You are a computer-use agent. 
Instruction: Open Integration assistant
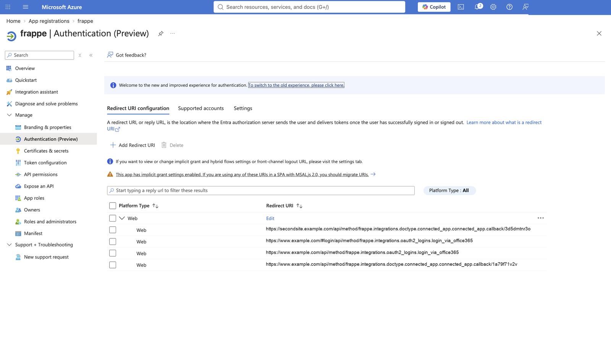pyautogui.click(x=37, y=92)
